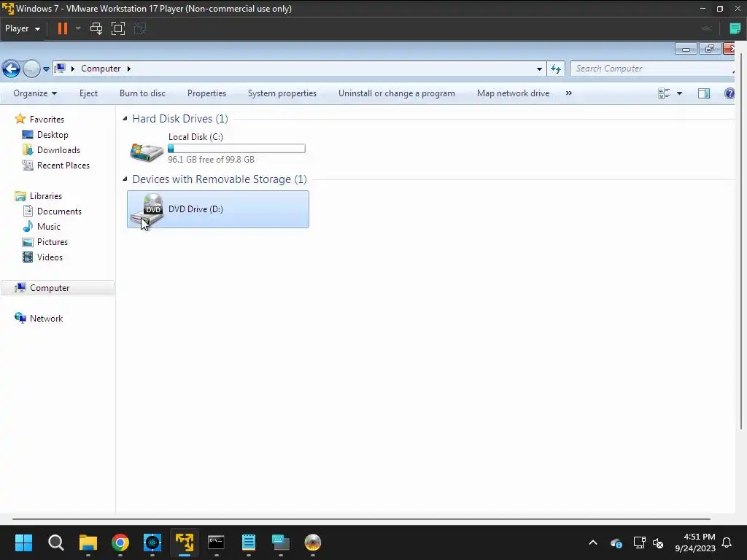Open the recent pages dropdown arrow
This screenshot has height=560, width=747.
pyautogui.click(x=46, y=69)
